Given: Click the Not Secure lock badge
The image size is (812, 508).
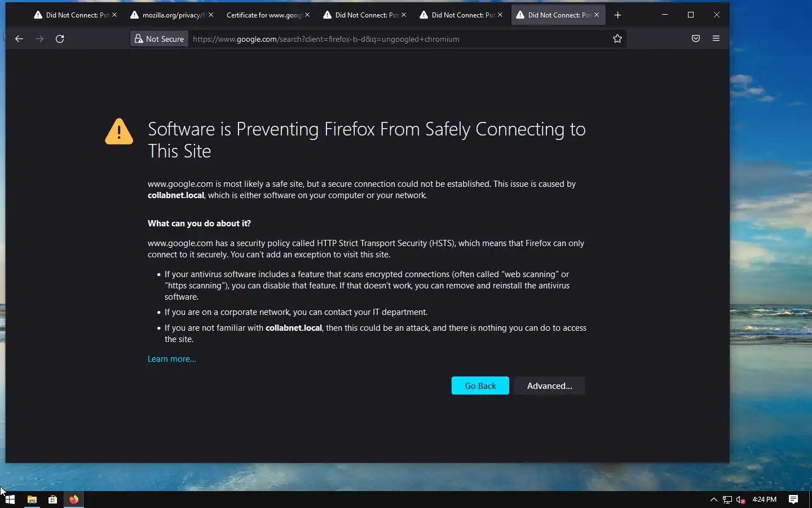Looking at the screenshot, I should tap(159, 39).
